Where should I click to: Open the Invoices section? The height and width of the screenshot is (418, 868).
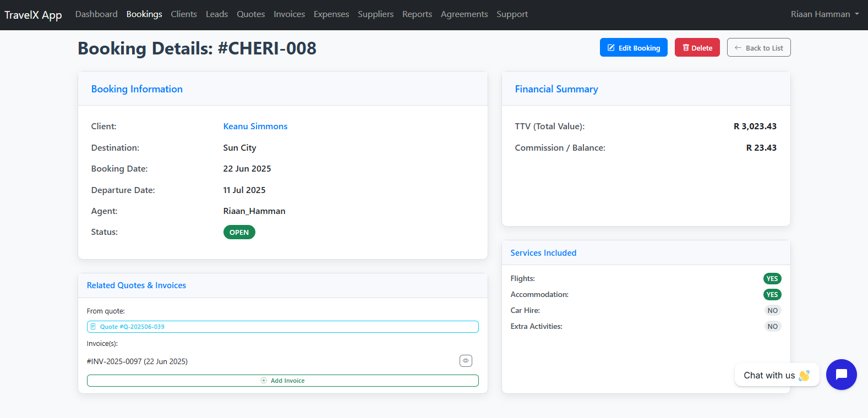coord(289,14)
